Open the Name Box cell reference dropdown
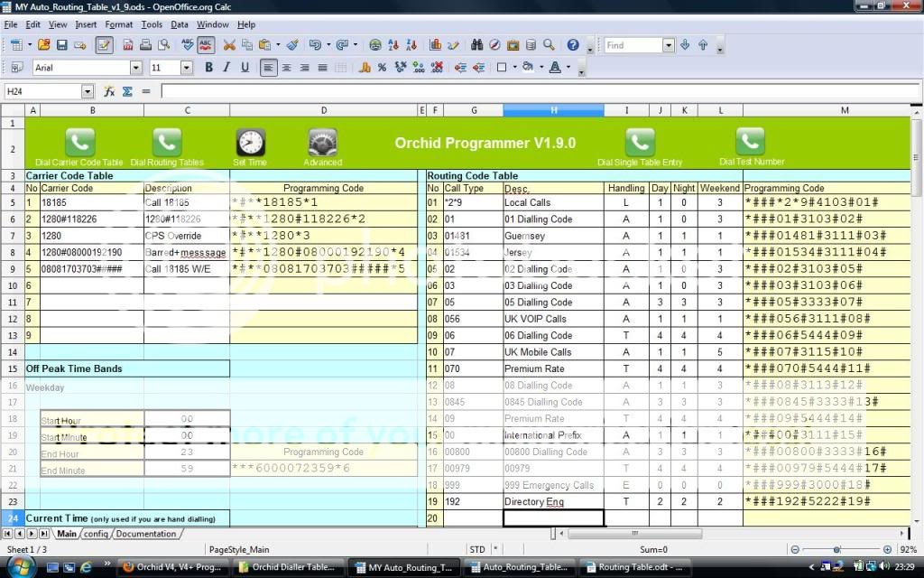Screen dimensions: 924x578 [x=88, y=91]
